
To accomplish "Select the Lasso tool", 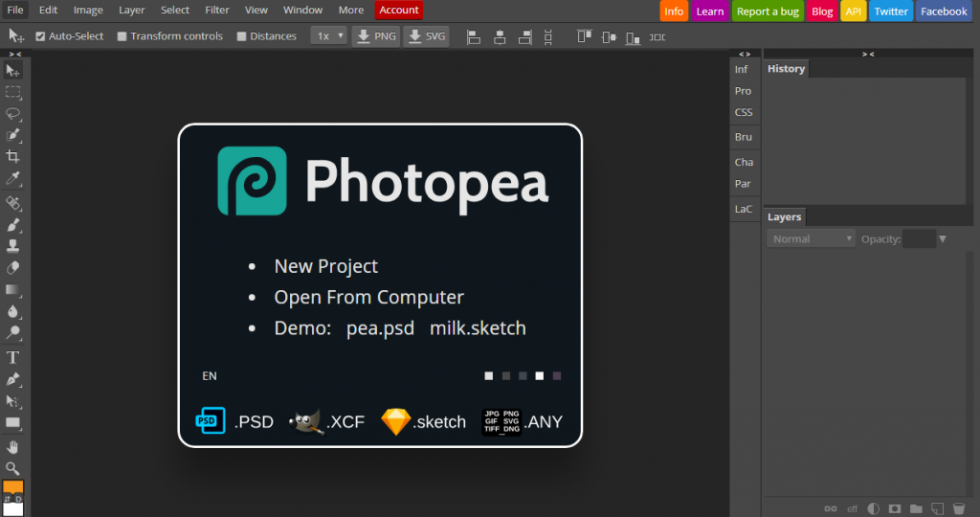I will (12, 114).
